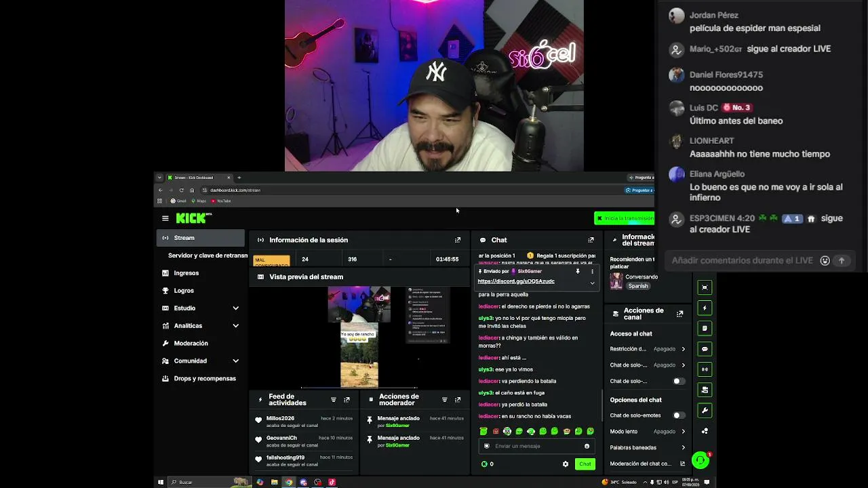Pop out the Chat panel

click(591, 240)
